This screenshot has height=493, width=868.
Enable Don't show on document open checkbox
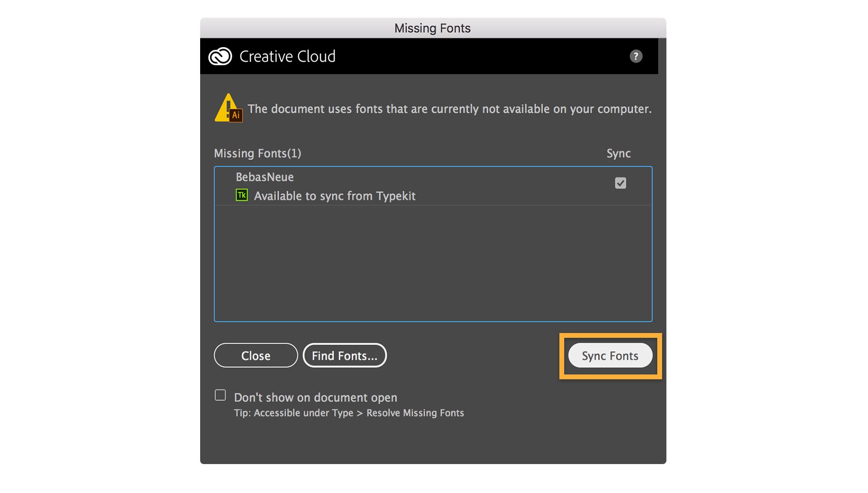[x=220, y=396]
